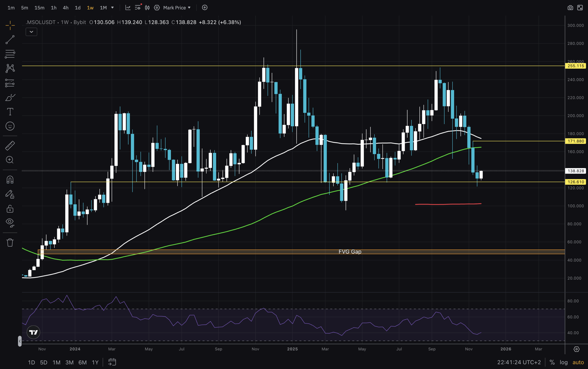Select the 1d timeframe tab
The image size is (588, 369).
pyautogui.click(x=78, y=8)
